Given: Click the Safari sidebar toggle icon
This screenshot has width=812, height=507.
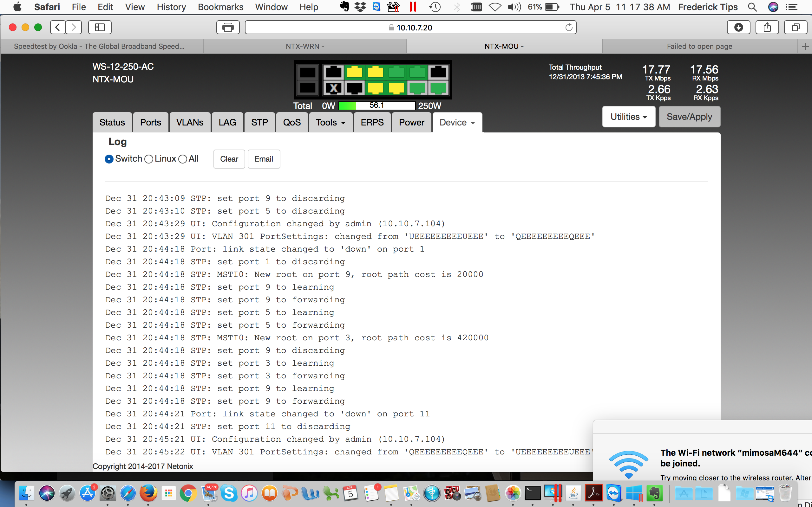Looking at the screenshot, I should coord(100,27).
